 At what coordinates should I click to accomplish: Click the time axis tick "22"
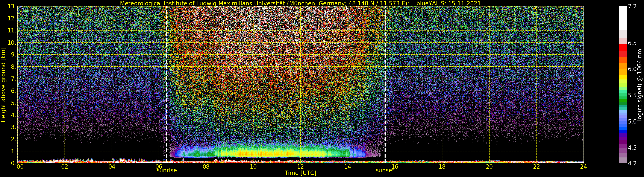[x=536, y=166]
